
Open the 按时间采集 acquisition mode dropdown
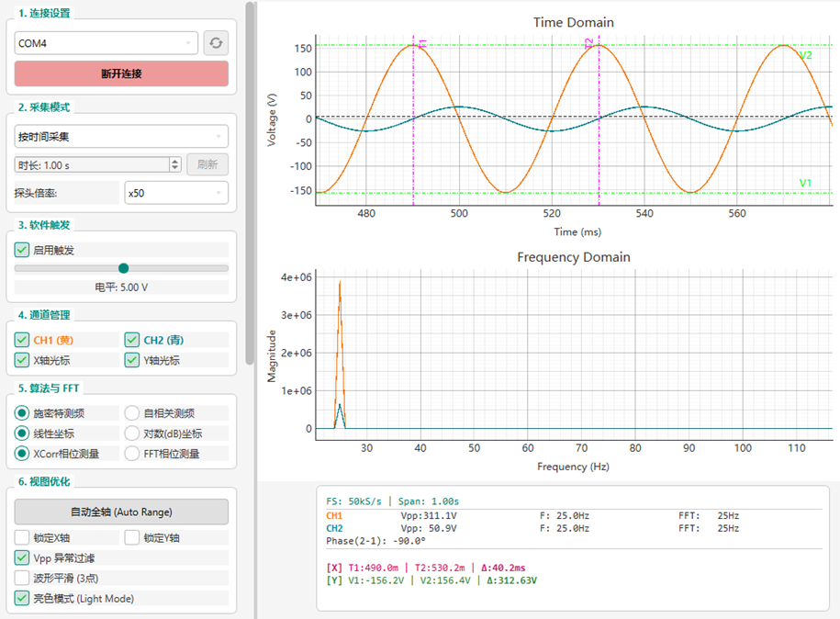tap(121, 137)
